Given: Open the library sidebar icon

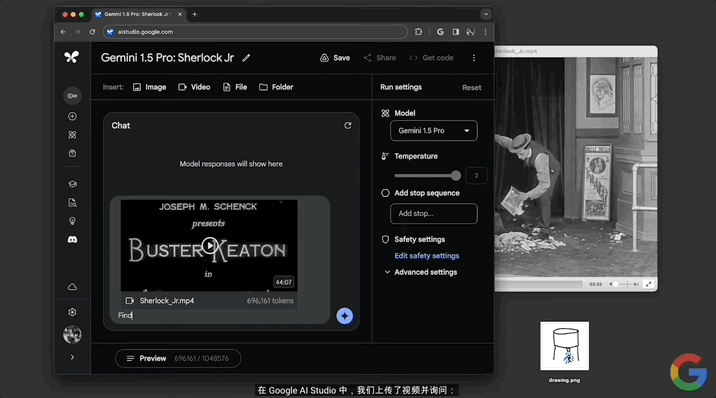Looking at the screenshot, I should click(72, 153).
